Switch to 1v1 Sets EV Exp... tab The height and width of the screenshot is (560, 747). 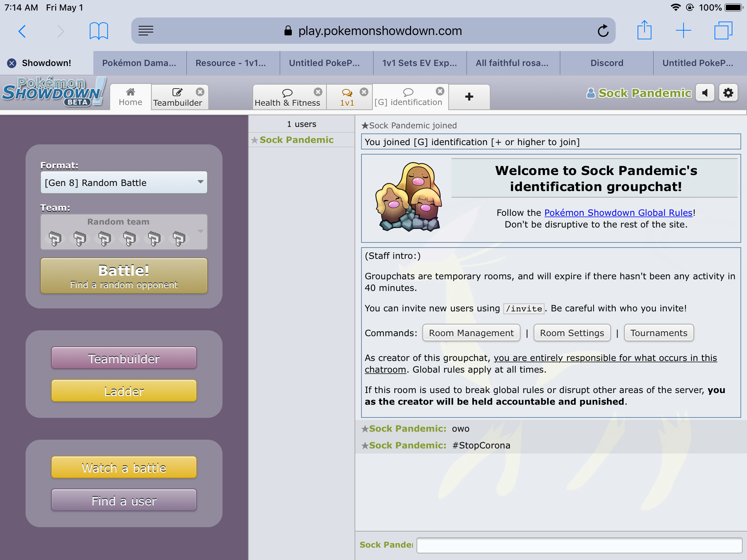[x=419, y=63]
